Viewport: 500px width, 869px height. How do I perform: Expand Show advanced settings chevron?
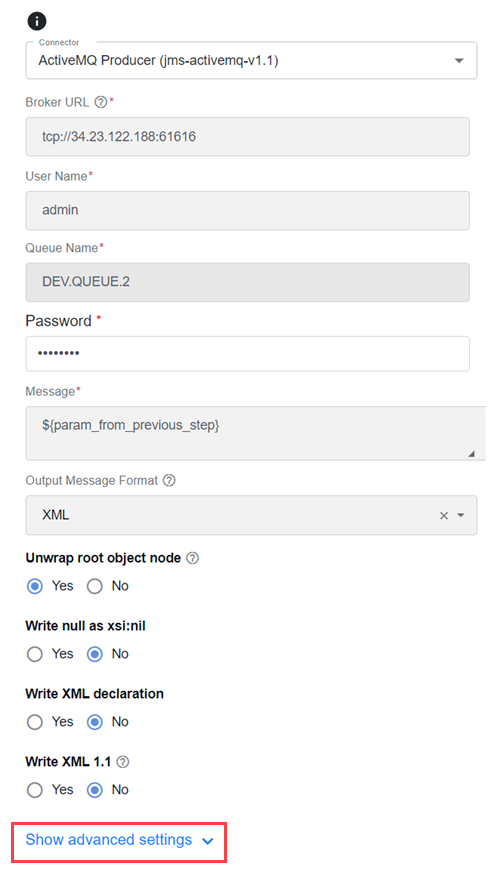click(x=208, y=841)
